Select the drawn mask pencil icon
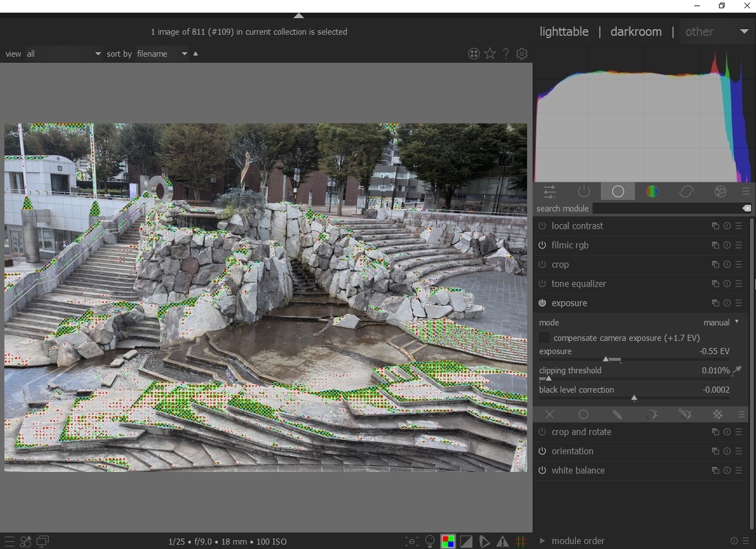The image size is (756, 549). click(617, 414)
